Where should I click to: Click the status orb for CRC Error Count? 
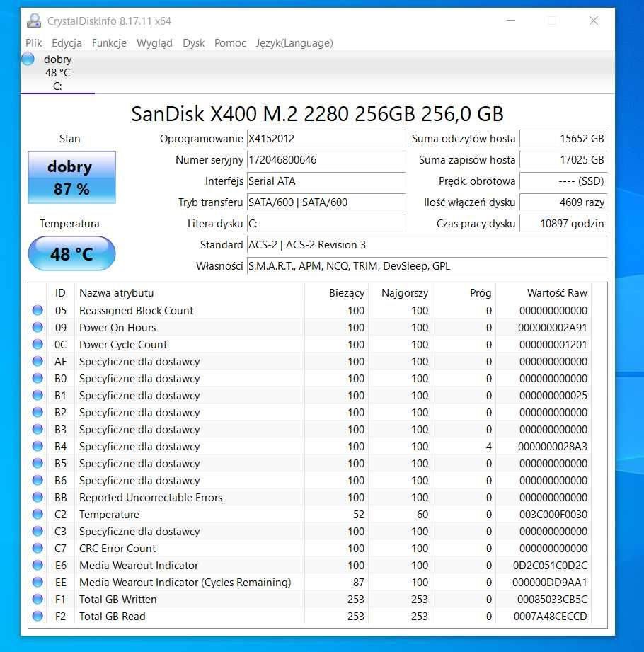pos(38,548)
